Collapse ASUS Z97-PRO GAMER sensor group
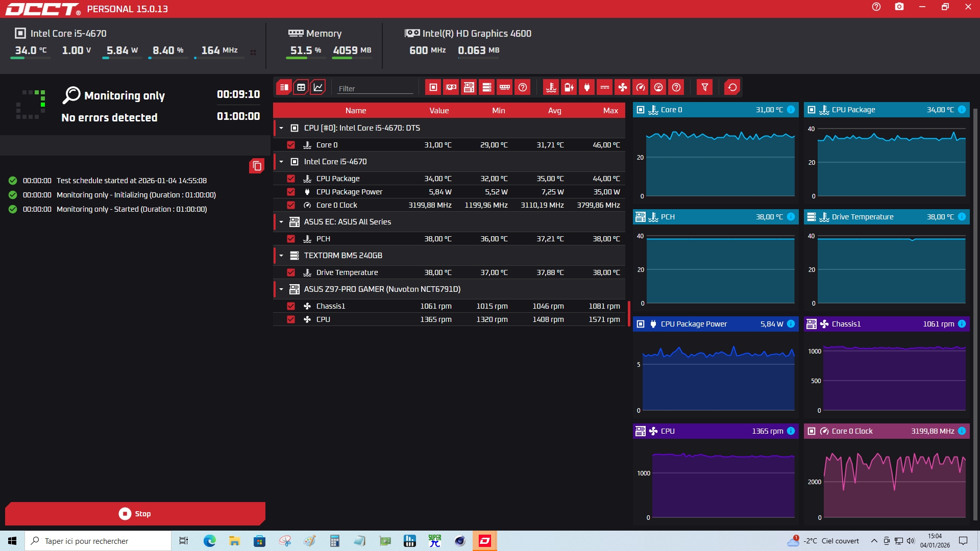The height and width of the screenshot is (551, 980). point(281,289)
